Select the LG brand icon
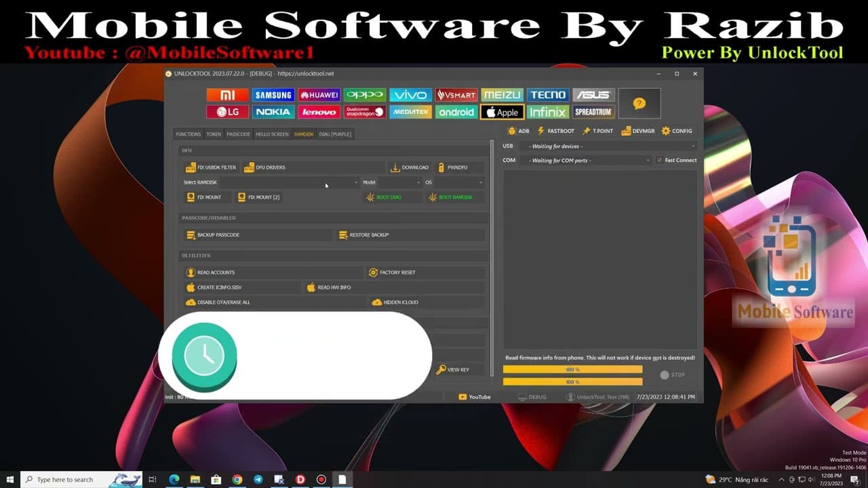This screenshot has width=868, height=488. point(228,112)
